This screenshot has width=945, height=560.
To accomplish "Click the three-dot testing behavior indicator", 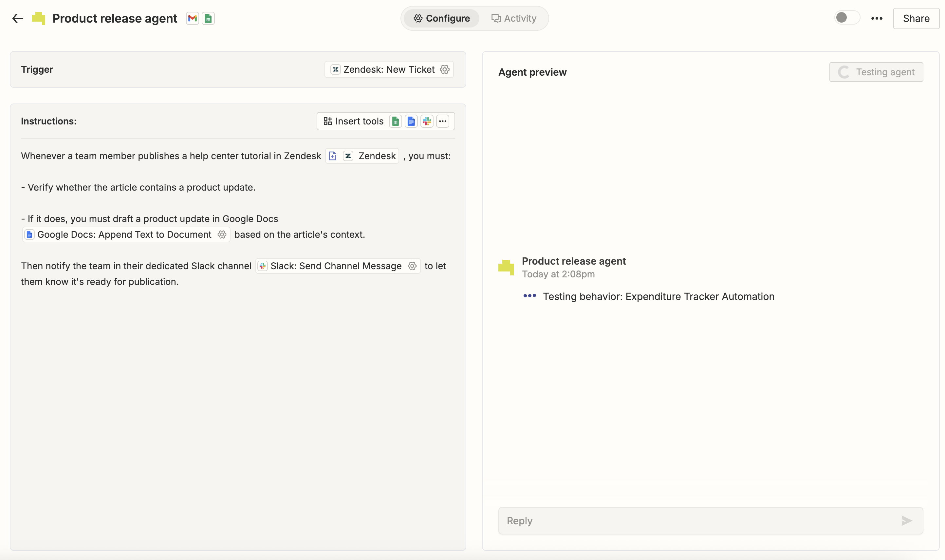I will coord(530,296).
